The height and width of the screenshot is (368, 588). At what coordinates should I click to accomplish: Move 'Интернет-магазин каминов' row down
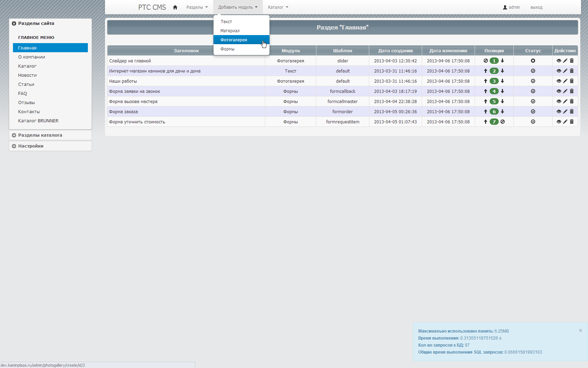tap(502, 71)
